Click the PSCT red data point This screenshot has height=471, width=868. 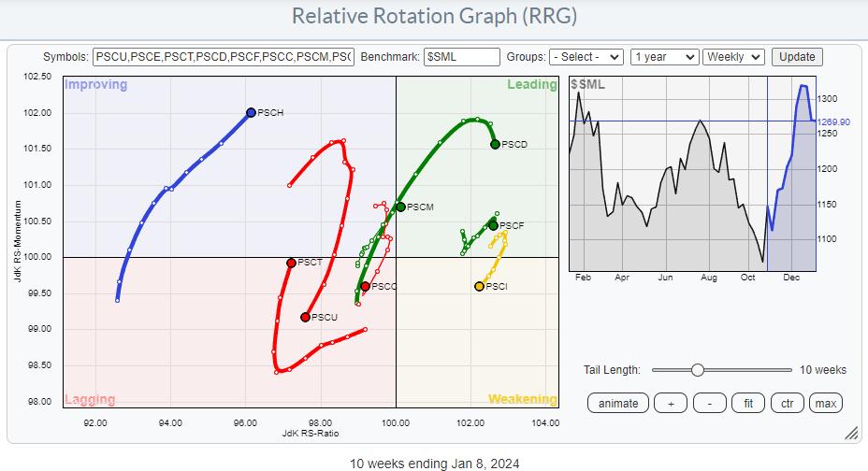pos(291,263)
